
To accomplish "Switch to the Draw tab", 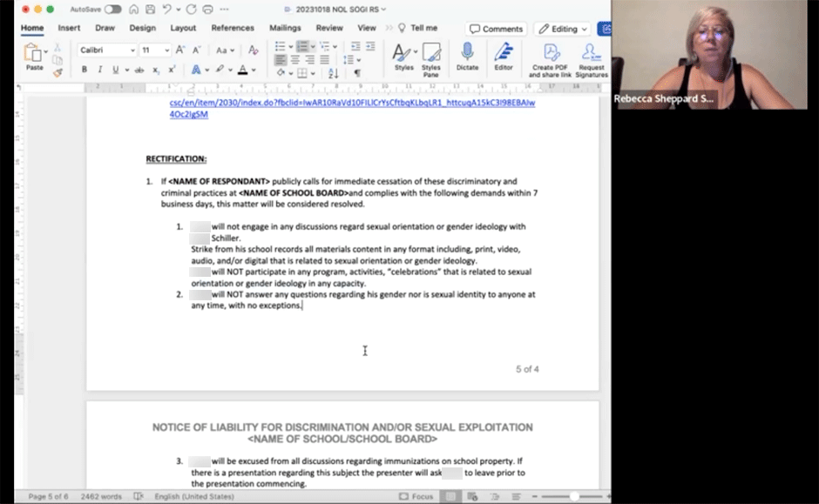I will 105,28.
